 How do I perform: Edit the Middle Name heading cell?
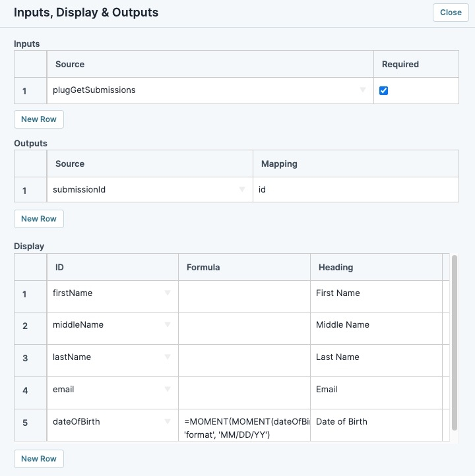pos(376,328)
